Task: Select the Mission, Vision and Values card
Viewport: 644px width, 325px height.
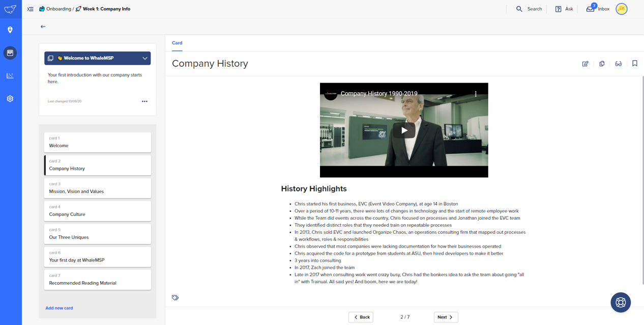Action: coord(97,188)
